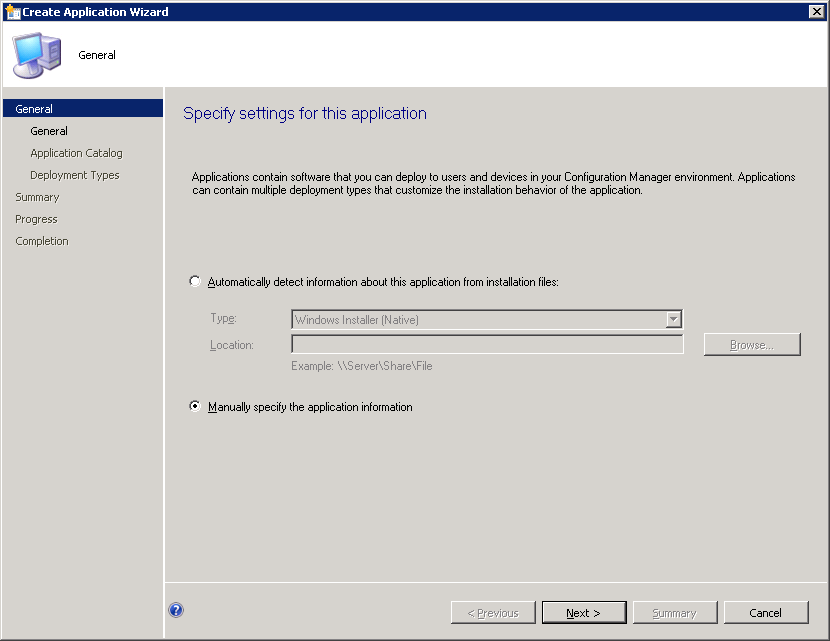Image resolution: width=830 pixels, height=641 pixels.
Task: Choose 'Manually specify the application information' option
Action: 195,407
